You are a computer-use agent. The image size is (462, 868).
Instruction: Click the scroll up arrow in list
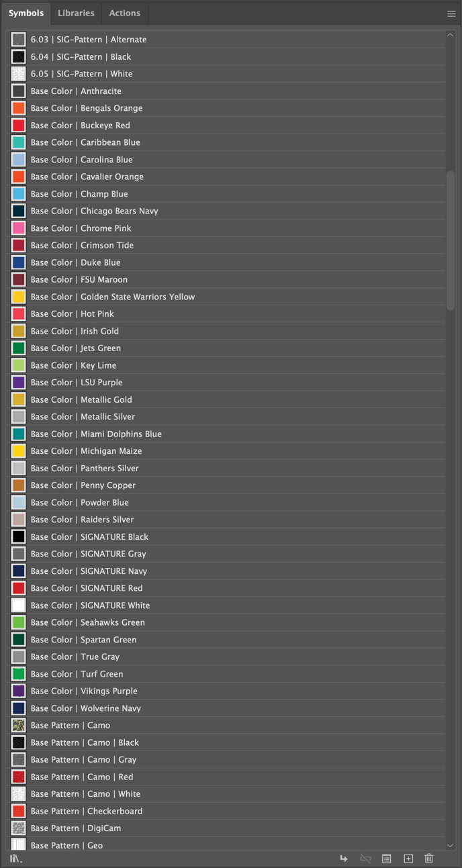[x=451, y=36]
